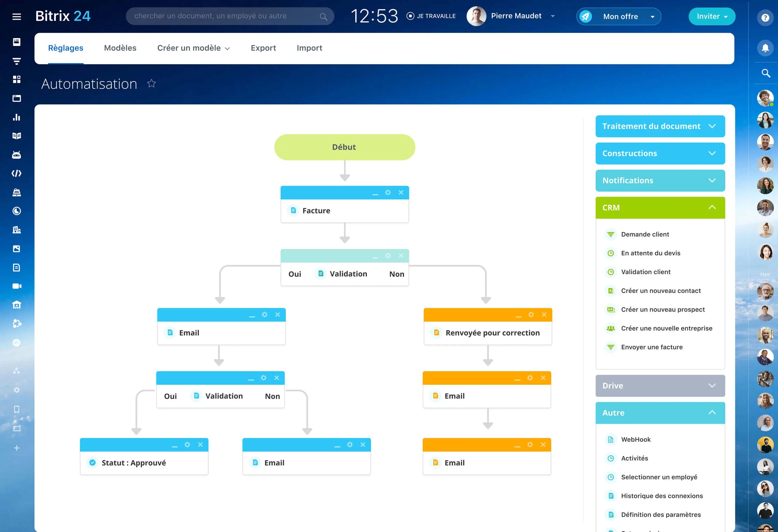778x532 pixels.
Task: Click the help question mark icon
Action: pos(765,18)
